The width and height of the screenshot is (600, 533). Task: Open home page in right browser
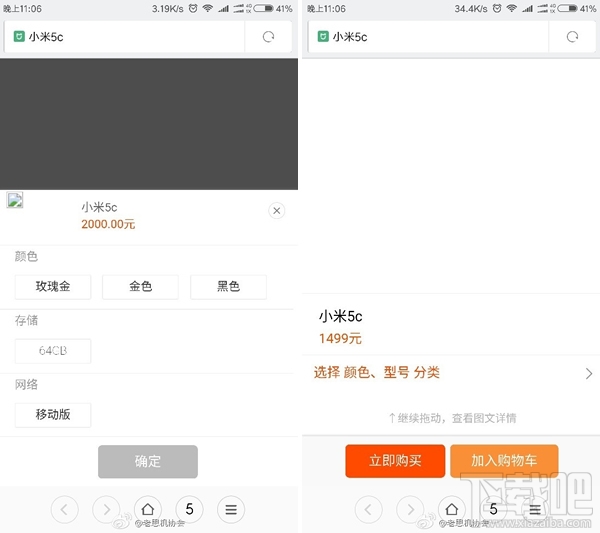[x=452, y=509]
